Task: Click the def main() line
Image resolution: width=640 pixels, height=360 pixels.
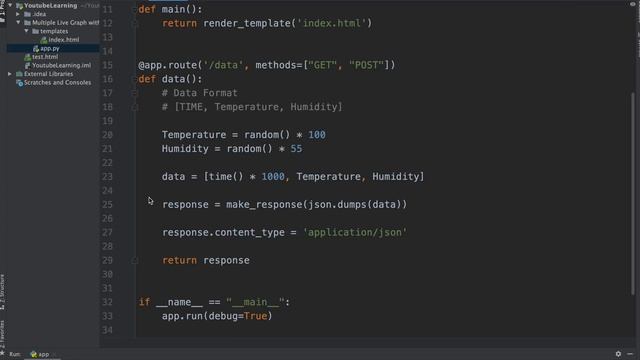Action: [170, 9]
